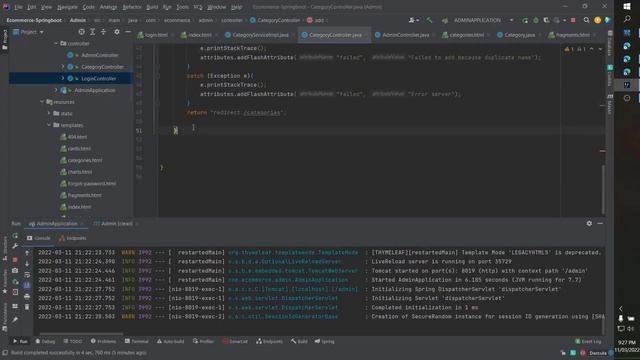Expand AdminApplication tree node
640x360 pixels.
click(x=56, y=90)
